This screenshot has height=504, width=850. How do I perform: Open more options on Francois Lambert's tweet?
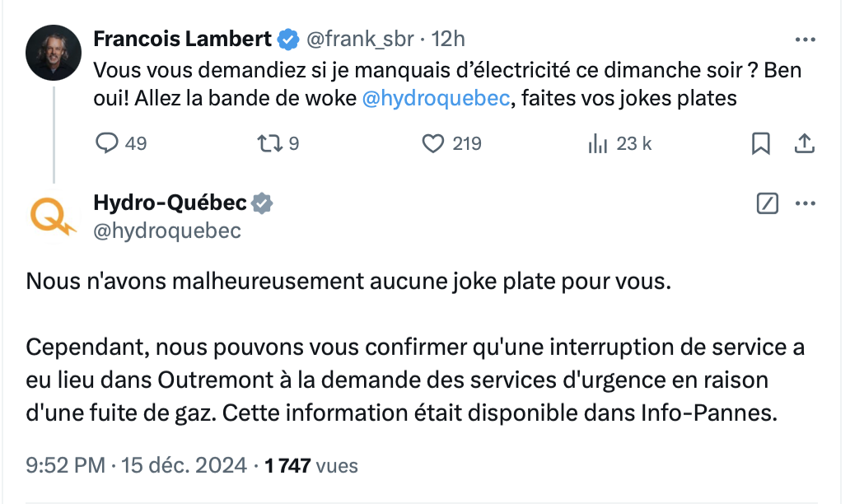coord(805,40)
